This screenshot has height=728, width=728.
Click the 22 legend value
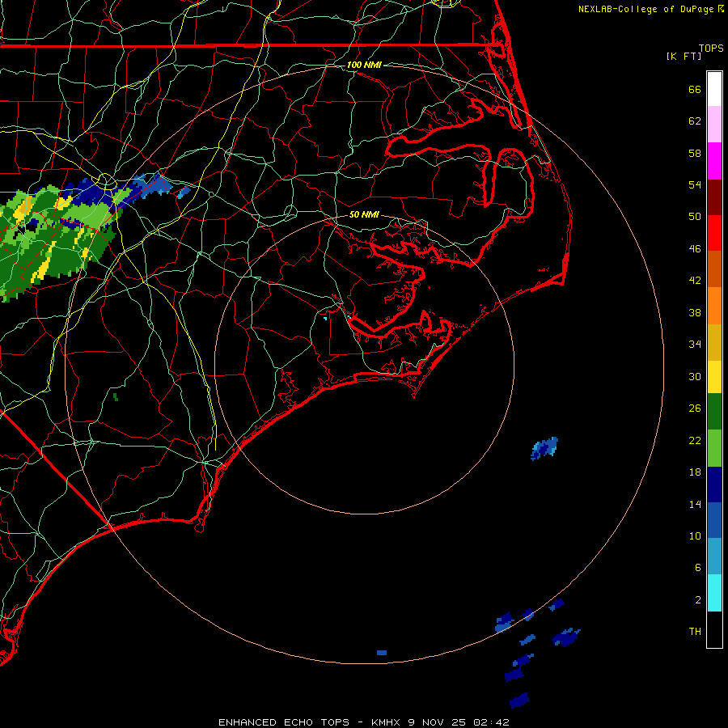(695, 440)
